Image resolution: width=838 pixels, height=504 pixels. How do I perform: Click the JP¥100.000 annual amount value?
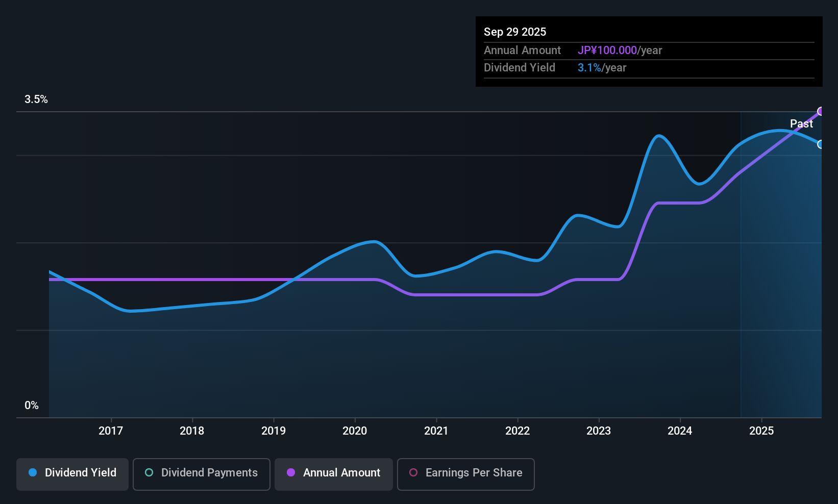coord(607,51)
